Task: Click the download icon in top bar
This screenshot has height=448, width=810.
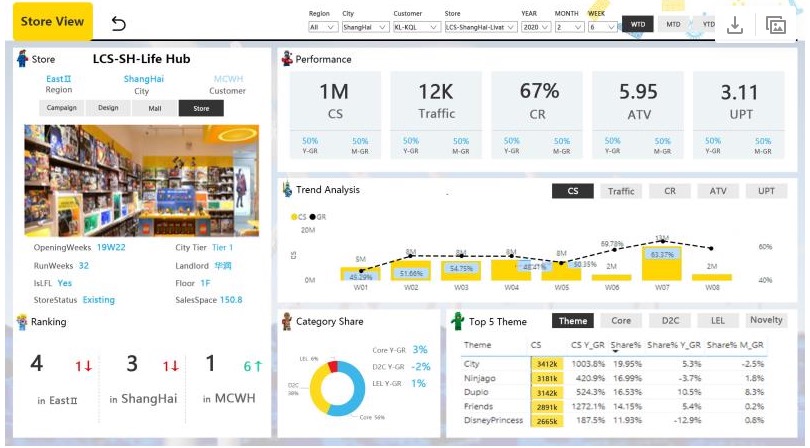Action: pyautogui.click(x=734, y=25)
